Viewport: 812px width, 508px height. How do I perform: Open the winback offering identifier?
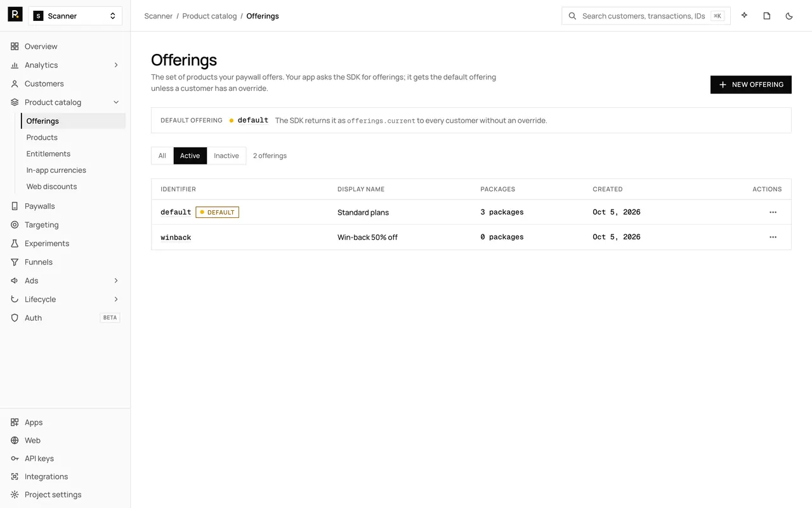(x=176, y=237)
